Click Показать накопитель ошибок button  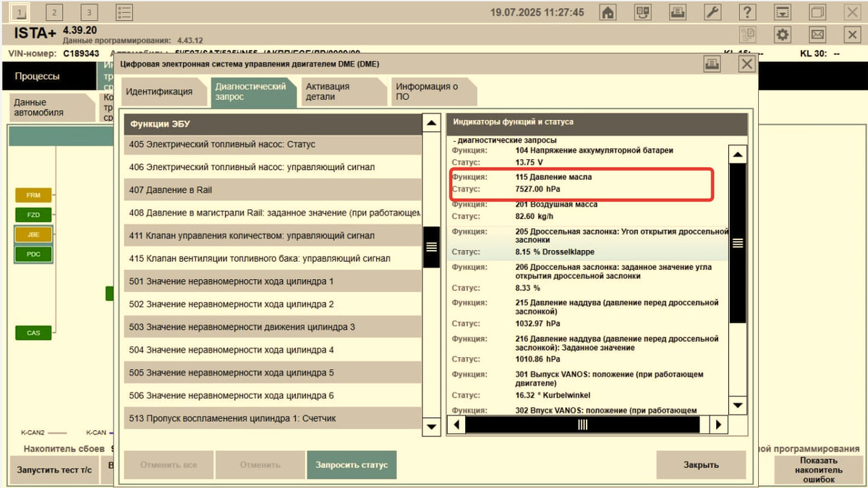point(818,470)
